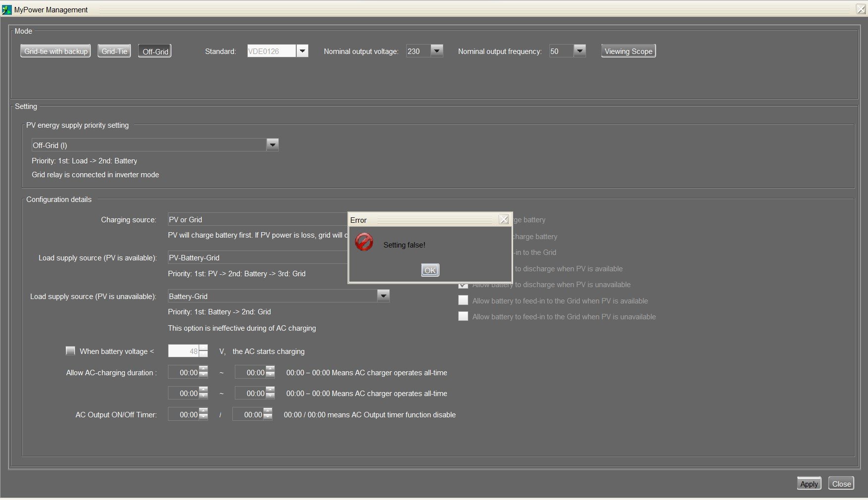The height and width of the screenshot is (500, 868).
Task: Select Grid-tie with backup mode
Action: (x=55, y=51)
